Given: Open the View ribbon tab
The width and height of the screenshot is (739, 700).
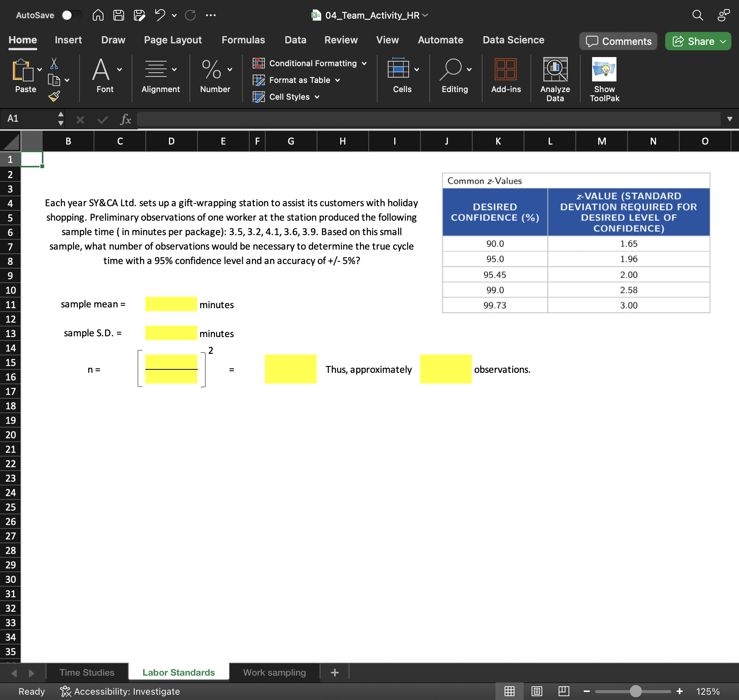Looking at the screenshot, I should [x=387, y=40].
